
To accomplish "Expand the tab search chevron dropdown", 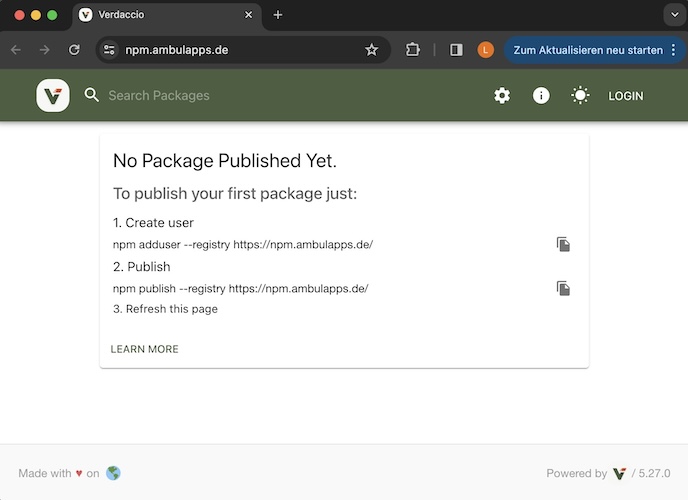I will coord(675,14).
